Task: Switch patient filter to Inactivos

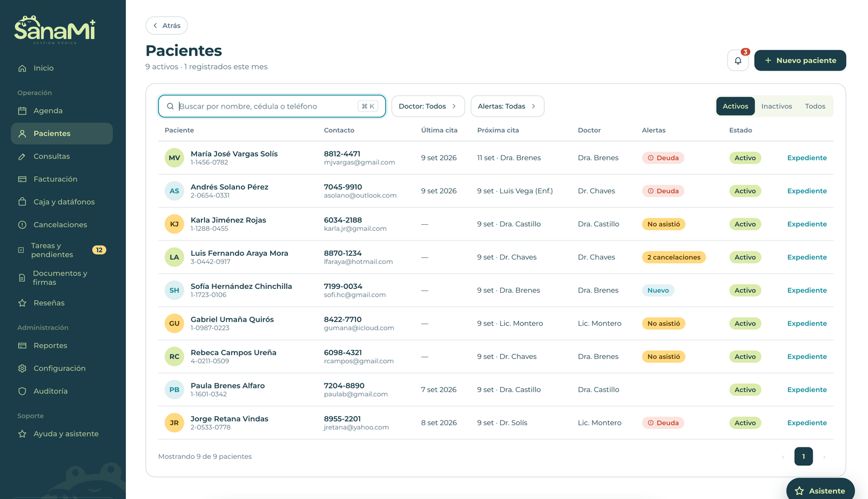Action: (776, 106)
